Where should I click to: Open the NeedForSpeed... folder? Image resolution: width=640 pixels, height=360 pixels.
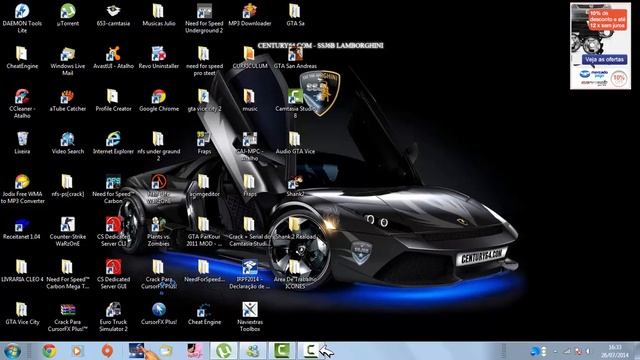click(204, 271)
